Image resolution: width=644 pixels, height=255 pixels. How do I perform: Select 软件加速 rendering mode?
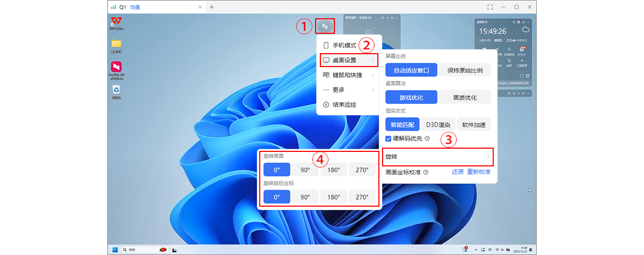click(474, 125)
